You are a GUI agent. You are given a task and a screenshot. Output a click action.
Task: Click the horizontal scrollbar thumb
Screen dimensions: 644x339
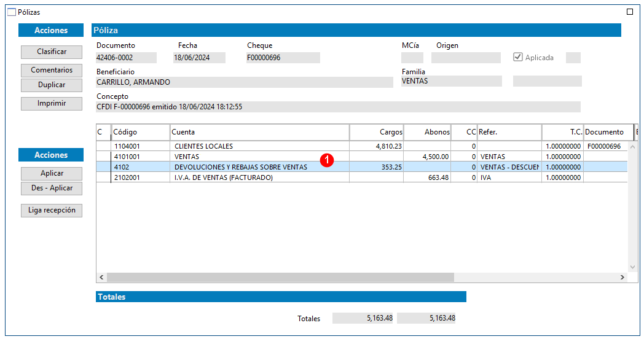pos(280,278)
